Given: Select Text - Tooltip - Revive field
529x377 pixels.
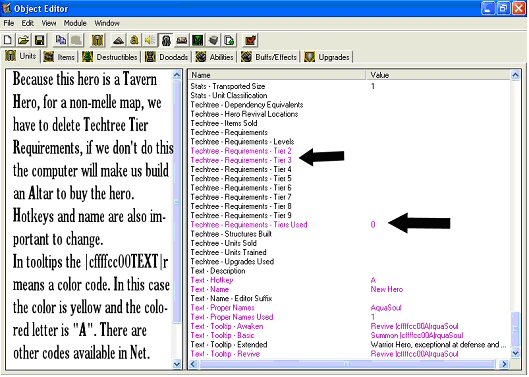Looking at the screenshot, I should pos(350,354).
